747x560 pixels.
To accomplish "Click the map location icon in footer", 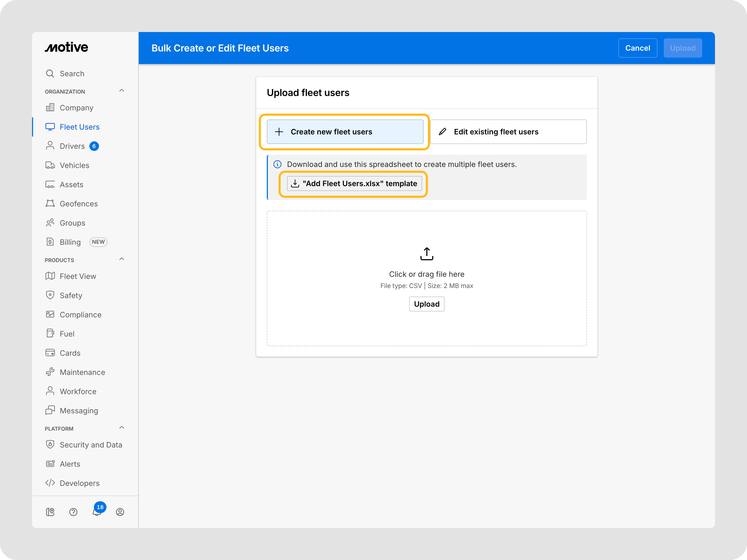I will click(50, 512).
